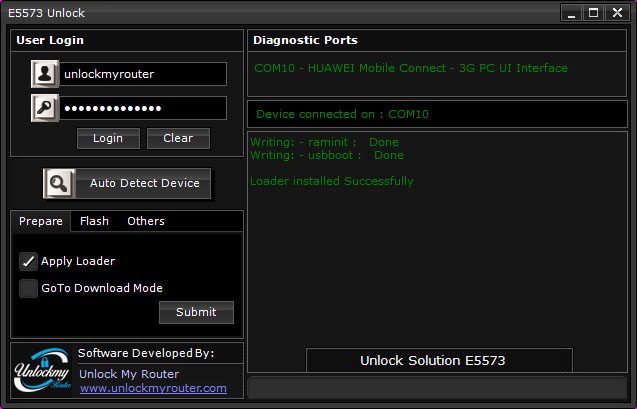The image size is (637, 409).
Task: Open the Flash tab
Action: coord(94,221)
